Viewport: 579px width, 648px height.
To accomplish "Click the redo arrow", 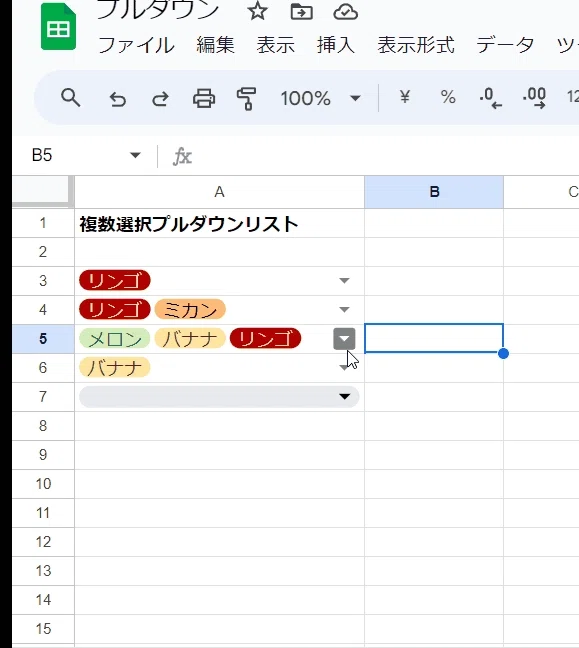I will [160, 99].
